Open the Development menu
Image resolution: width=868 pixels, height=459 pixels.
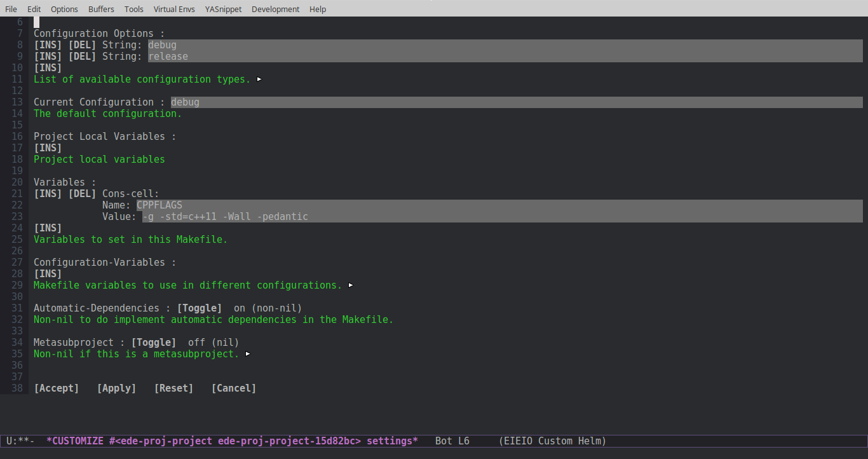(275, 9)
